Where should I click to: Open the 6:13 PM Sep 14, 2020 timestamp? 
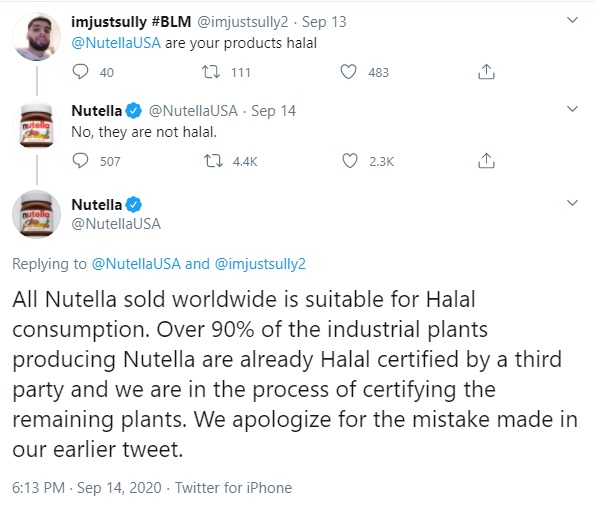pyautogui.click(x=87, y=488)
